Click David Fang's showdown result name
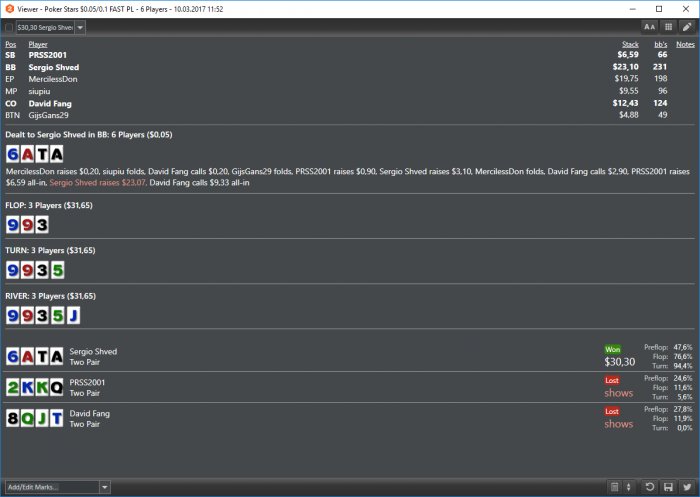Image resolution: width=700 pixels, height=497 pixels. pos(90,413)
